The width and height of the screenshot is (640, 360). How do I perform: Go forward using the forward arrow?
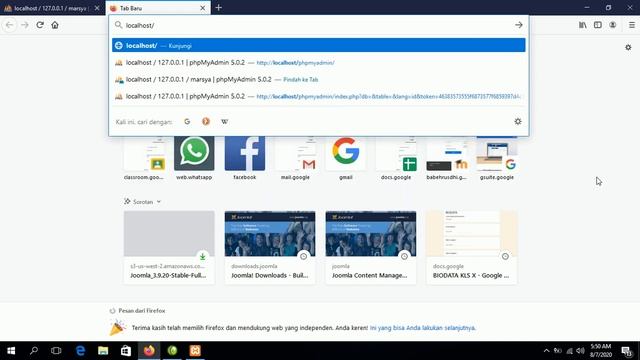[x=24, y=25]
